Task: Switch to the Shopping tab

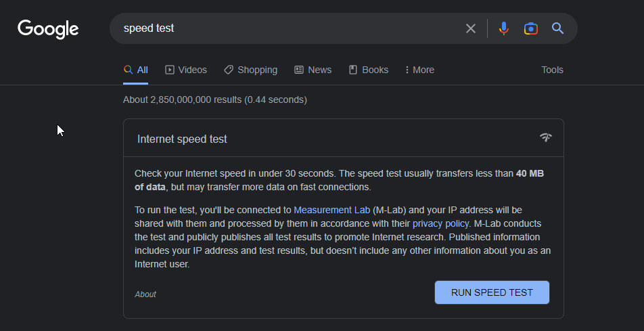Action: pyautogui.click(x=250, y=70)
